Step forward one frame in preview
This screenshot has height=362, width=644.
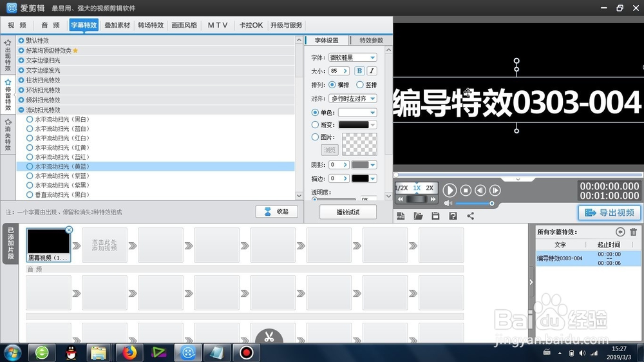click(495, 190)
